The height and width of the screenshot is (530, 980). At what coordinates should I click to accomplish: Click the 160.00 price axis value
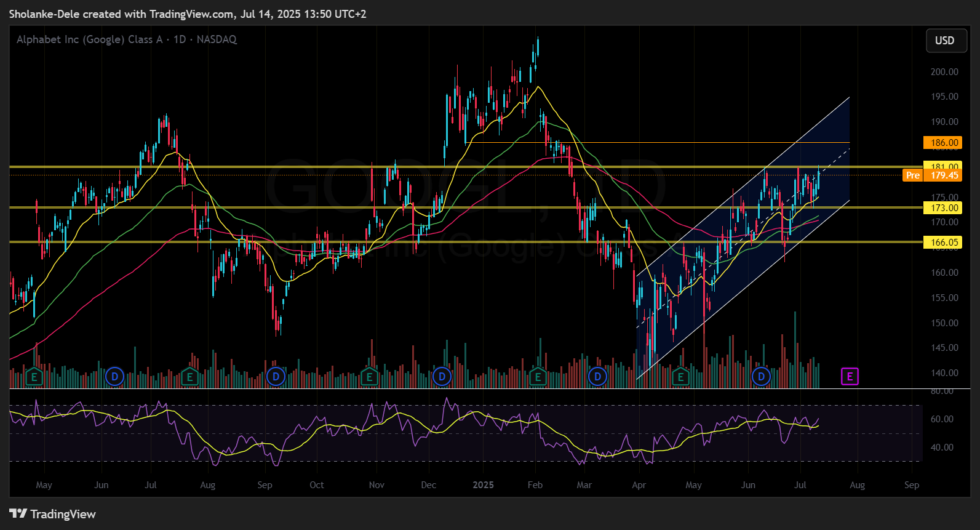[x=944, y=273]
